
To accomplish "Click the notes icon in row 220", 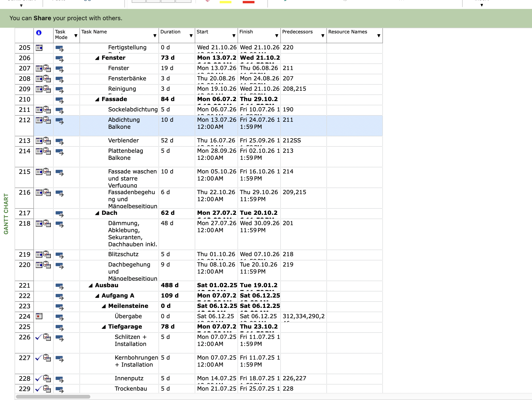I will tap(47, 265).
